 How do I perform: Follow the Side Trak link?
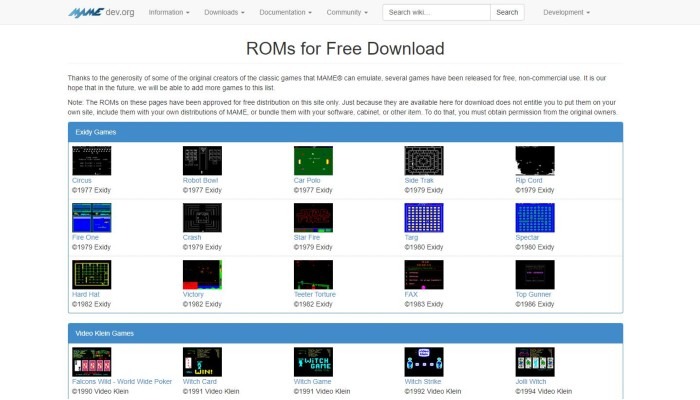coord(419,180)
